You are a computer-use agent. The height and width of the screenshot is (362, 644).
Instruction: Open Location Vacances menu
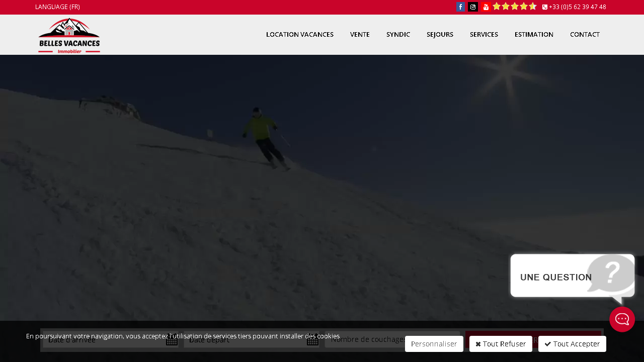pyautogui.click(x=300, y=35)
